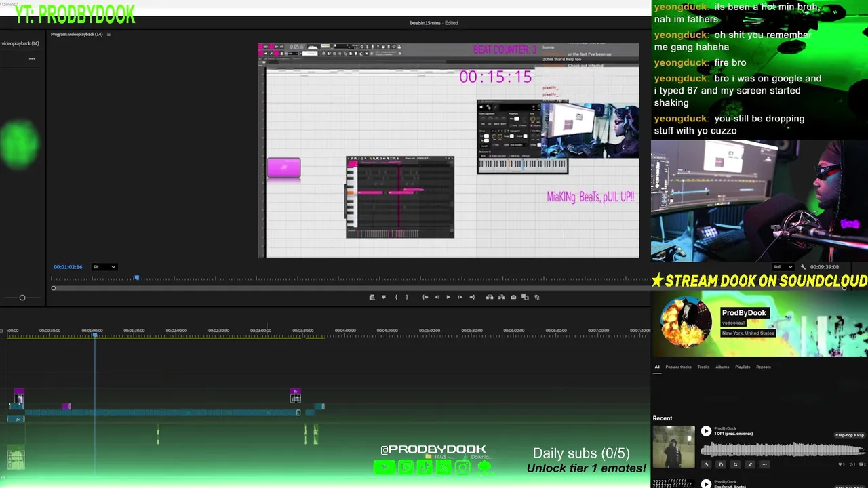Click the timeline playhead on the ruler
The height and width of the screenshot is (488, 868).
(95, 335)
